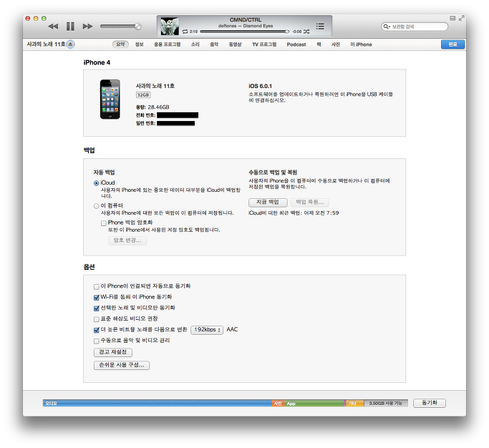Enable iPhone 백업 암호화 checkbox

tap(104, 223)
